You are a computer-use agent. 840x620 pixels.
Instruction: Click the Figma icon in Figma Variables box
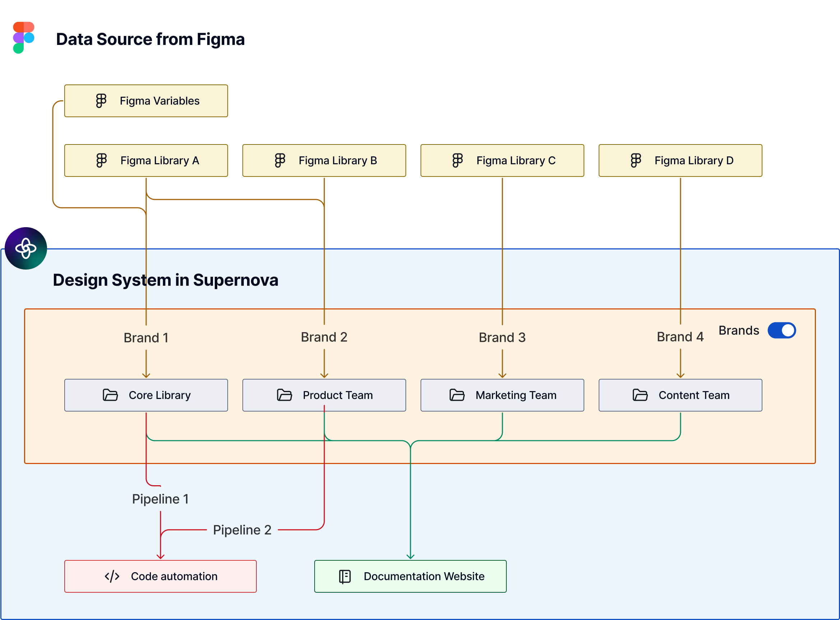(101, 101)
